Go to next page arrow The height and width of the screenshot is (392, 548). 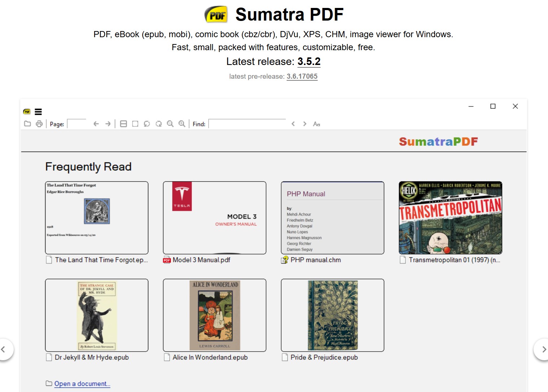[108, 124]
